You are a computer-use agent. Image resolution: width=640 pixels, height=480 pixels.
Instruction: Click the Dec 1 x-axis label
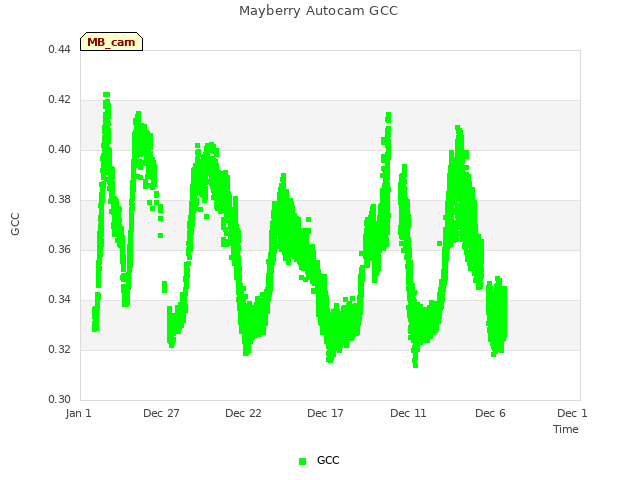pos(572,413)
